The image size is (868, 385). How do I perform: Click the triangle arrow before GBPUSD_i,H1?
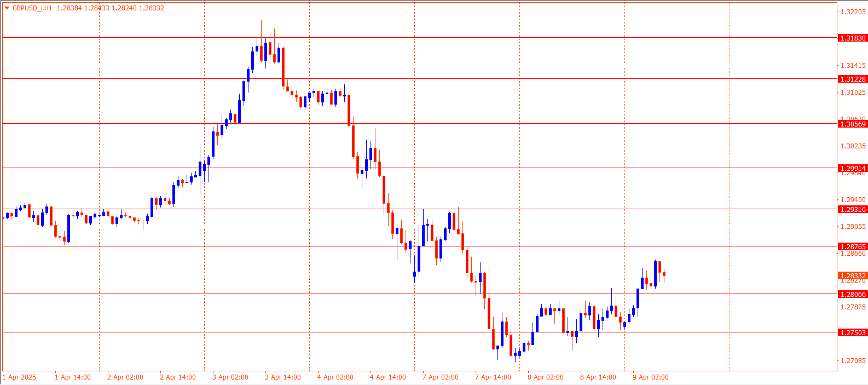point(7,8)
